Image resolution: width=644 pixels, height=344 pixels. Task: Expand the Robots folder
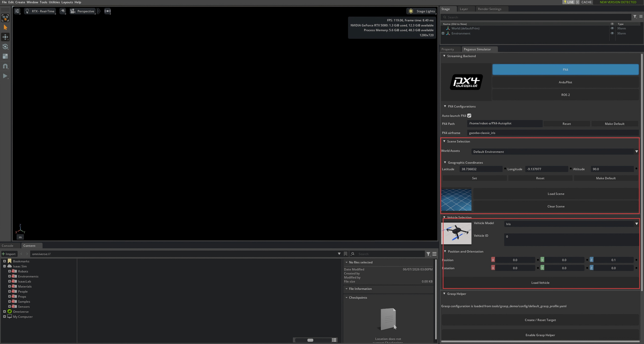pyautogui.click(x=9, y=271)
